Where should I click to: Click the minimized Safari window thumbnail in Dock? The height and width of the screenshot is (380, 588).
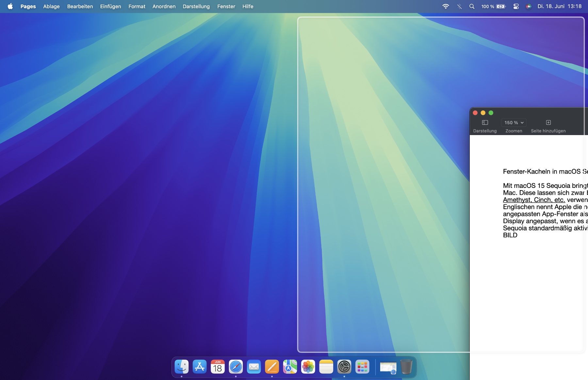tap(388, 368)
